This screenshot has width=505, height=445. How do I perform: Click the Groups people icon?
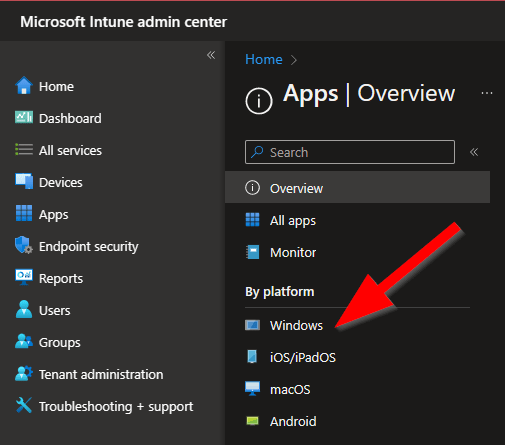point(24,341)
